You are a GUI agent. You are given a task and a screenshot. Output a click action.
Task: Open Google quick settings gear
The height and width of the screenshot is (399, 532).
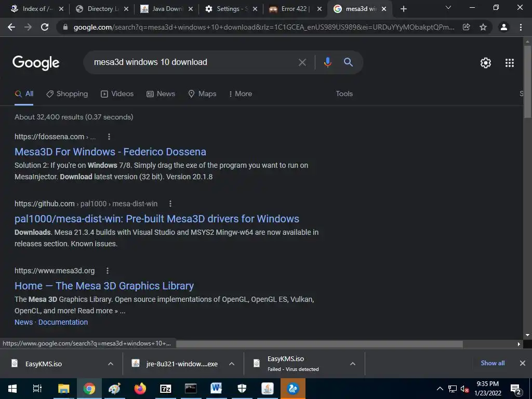[486, 63]
